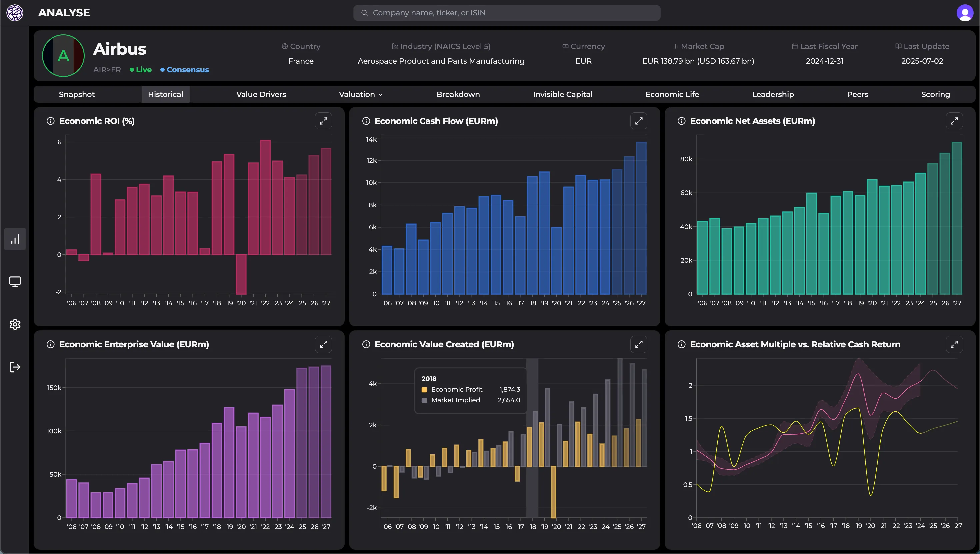Click the 2018 tooltip year label
Image resolution: width=980 pixels, height=554 pixels.
(429, 379)
